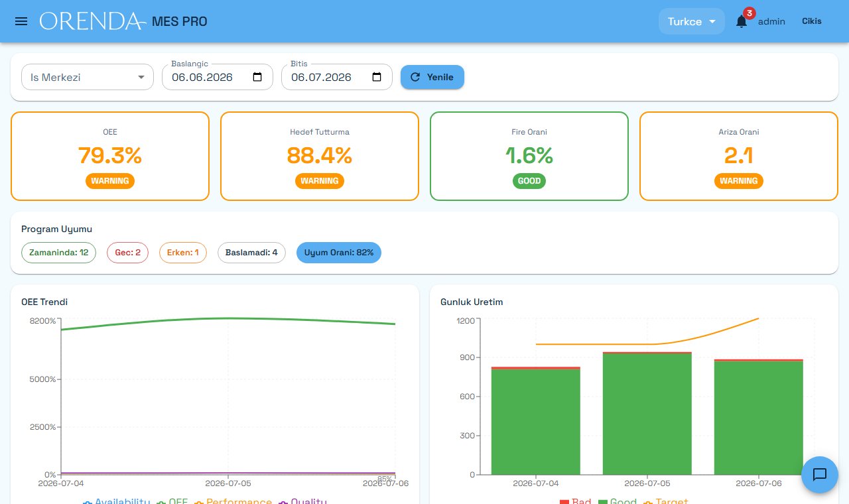Click the Baslangic date field
The width and height of the screenshot is (849, 504).
point(218,77)
